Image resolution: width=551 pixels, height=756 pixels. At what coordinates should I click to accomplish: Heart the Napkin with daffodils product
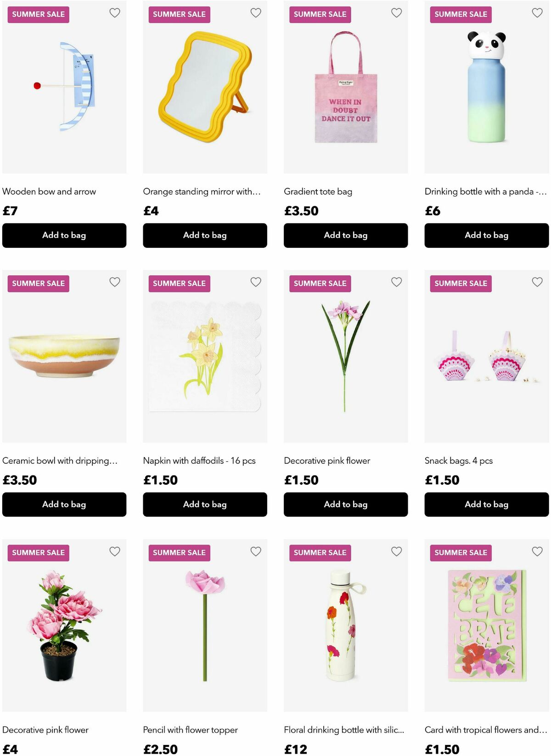click(x=256, y=282)
